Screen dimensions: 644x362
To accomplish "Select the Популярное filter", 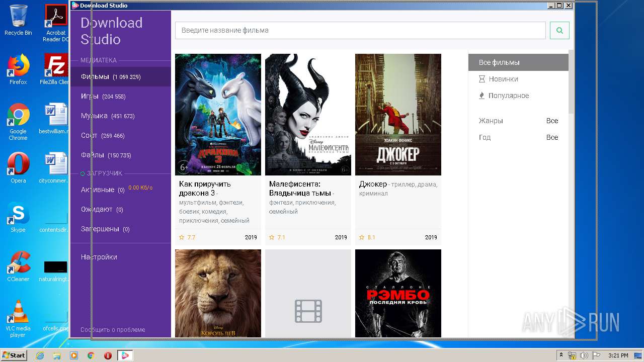I will pyautogui.click(x=518, y=96).
